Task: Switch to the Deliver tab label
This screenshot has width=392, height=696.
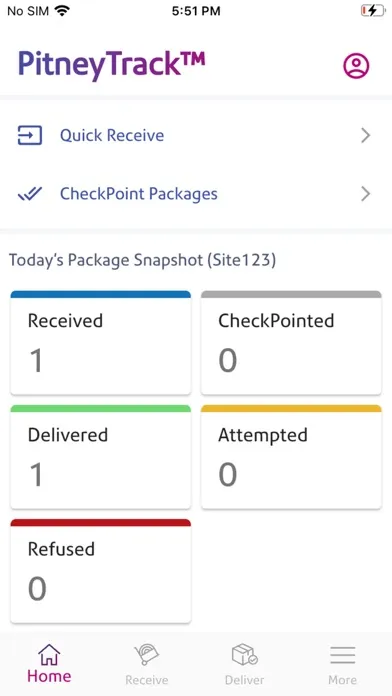Action: (245, 680)
